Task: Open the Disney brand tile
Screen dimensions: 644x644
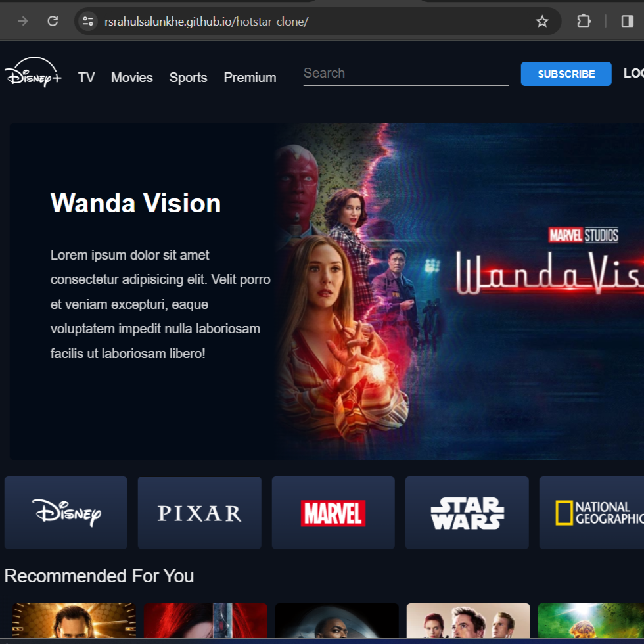Action: coord(66,513)
